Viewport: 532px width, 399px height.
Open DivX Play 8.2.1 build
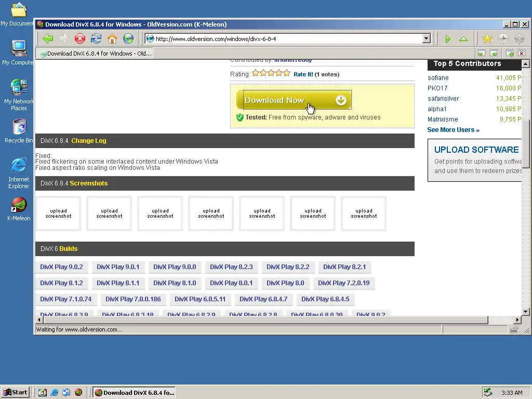(345, 267)
